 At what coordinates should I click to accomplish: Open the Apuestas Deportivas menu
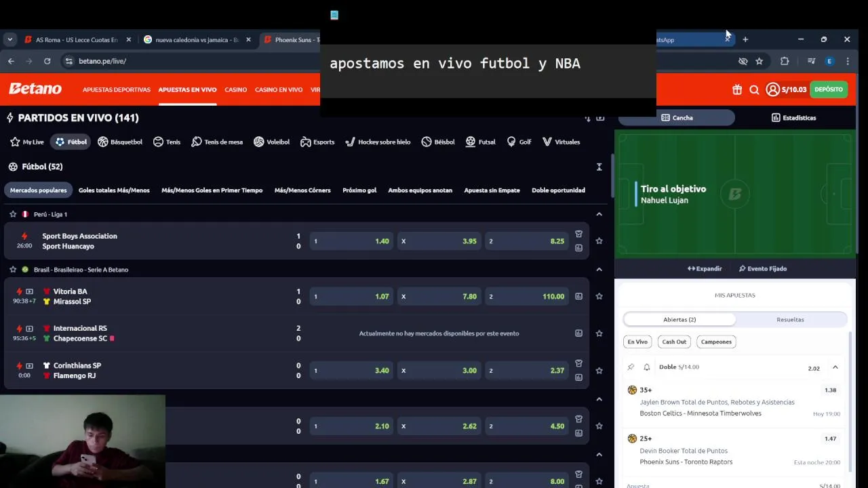coord(117,89)
